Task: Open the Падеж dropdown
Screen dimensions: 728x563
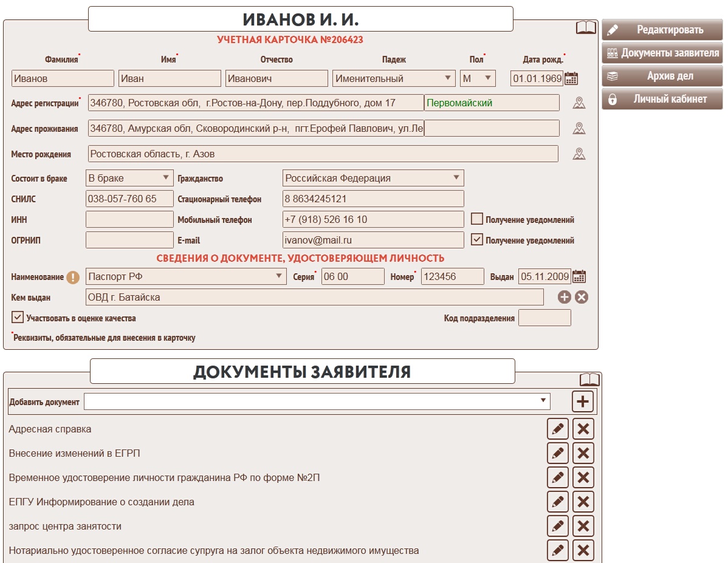Action: coord(393,78)
